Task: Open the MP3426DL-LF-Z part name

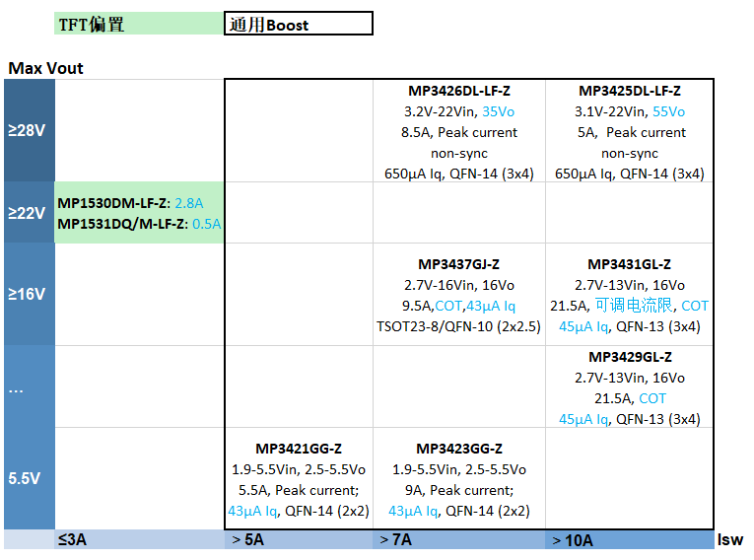Action: click(x=459, y=91)
